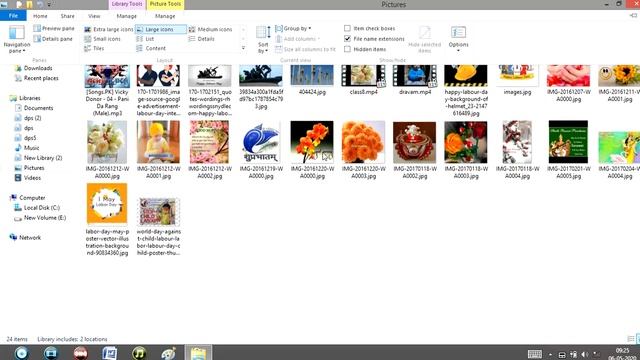This screenshot has height=360, width=640.
Task: Choose Tiles layout
Action: (94, 48)
